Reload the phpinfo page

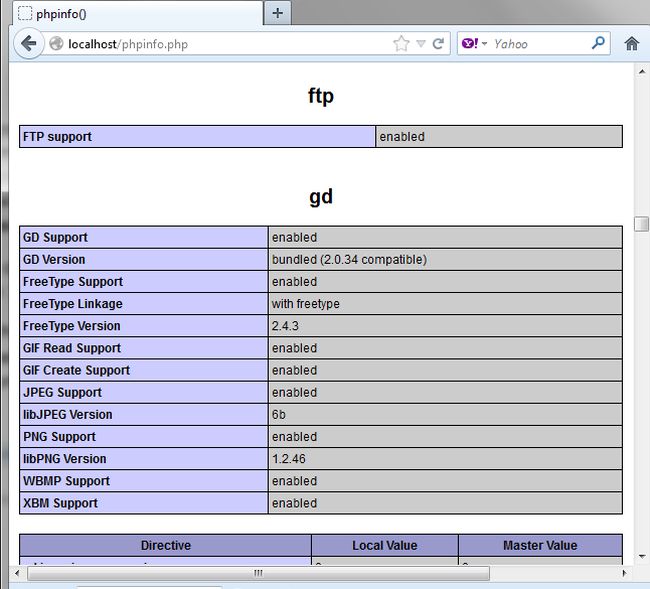(x=439, y=43)
